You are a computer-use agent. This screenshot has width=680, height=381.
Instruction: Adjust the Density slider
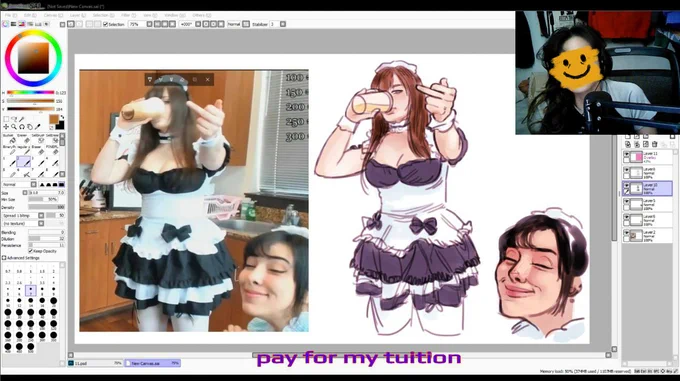[x=46, y=208]
